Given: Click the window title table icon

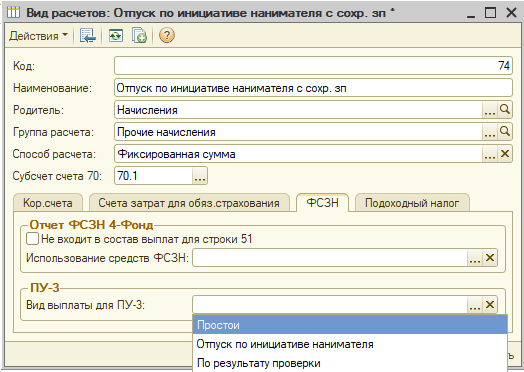Looking at the screenshot, I should coord(14,13).
